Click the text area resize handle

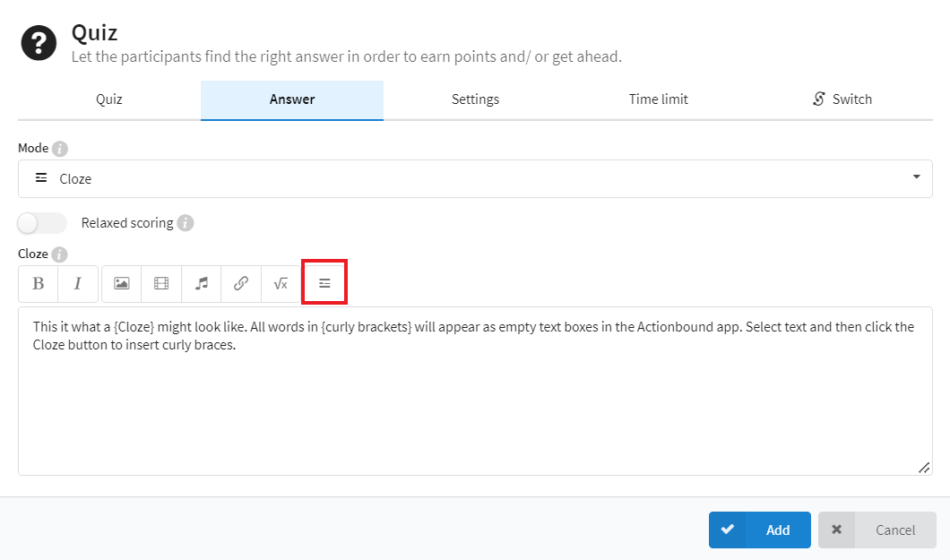click(x=924, y=468)
